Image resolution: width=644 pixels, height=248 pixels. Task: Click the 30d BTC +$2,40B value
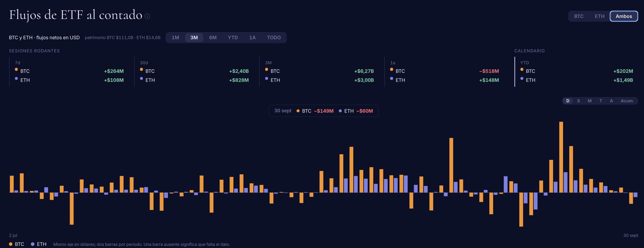coord(239,71)
